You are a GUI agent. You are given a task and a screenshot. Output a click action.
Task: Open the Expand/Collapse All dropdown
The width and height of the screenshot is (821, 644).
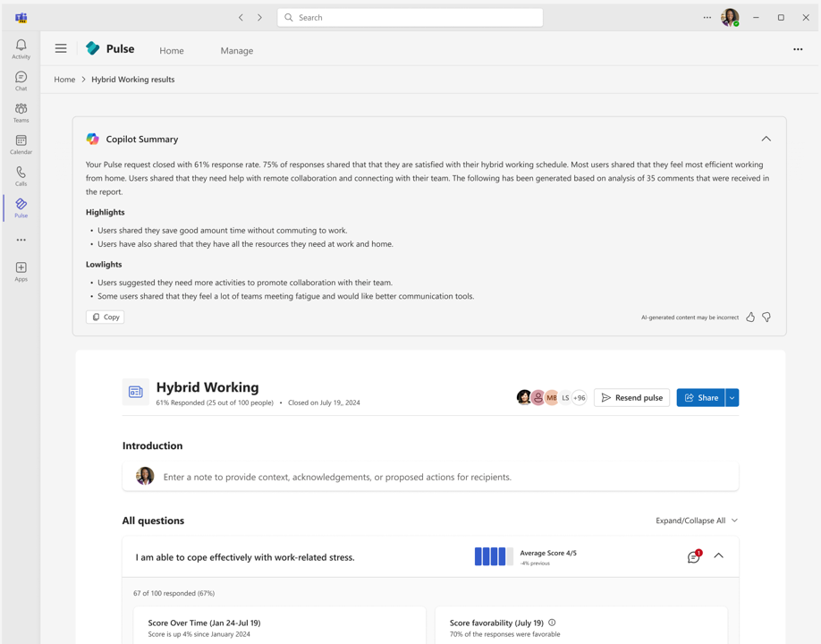tap(697, 520)
